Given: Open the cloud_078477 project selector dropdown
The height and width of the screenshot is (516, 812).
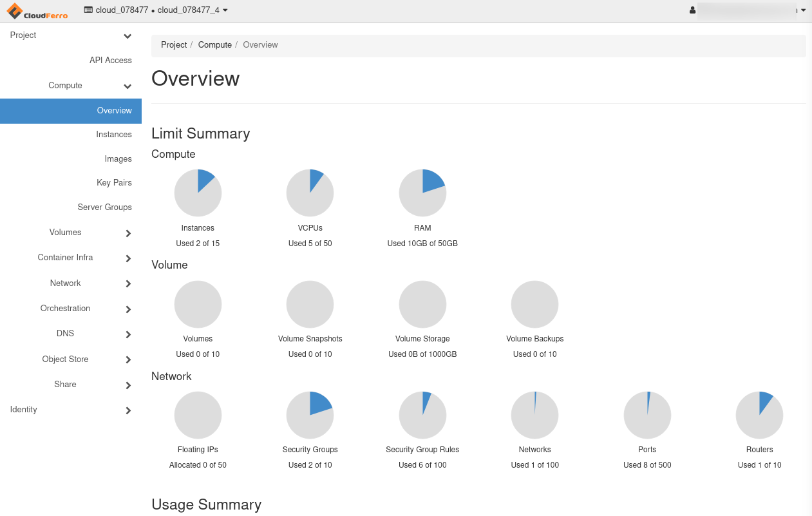Looking at the screenshot, I should [x=156, y=10].
